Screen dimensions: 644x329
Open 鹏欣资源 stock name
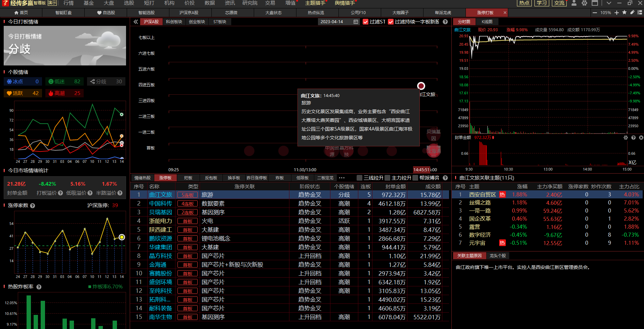click(x=161, y=238)
